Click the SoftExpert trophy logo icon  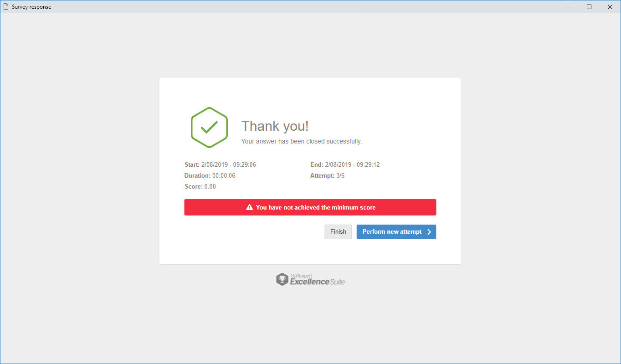point(282,279)
